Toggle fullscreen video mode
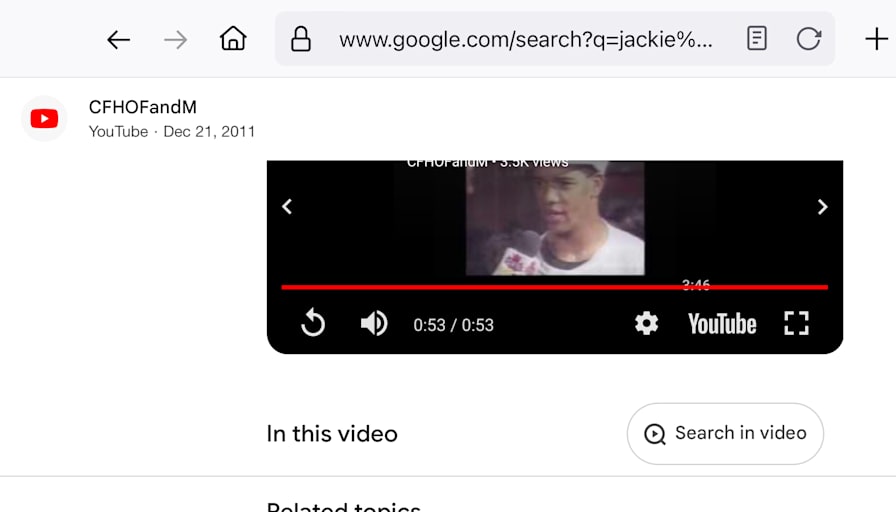 click(x=796, y=323)
